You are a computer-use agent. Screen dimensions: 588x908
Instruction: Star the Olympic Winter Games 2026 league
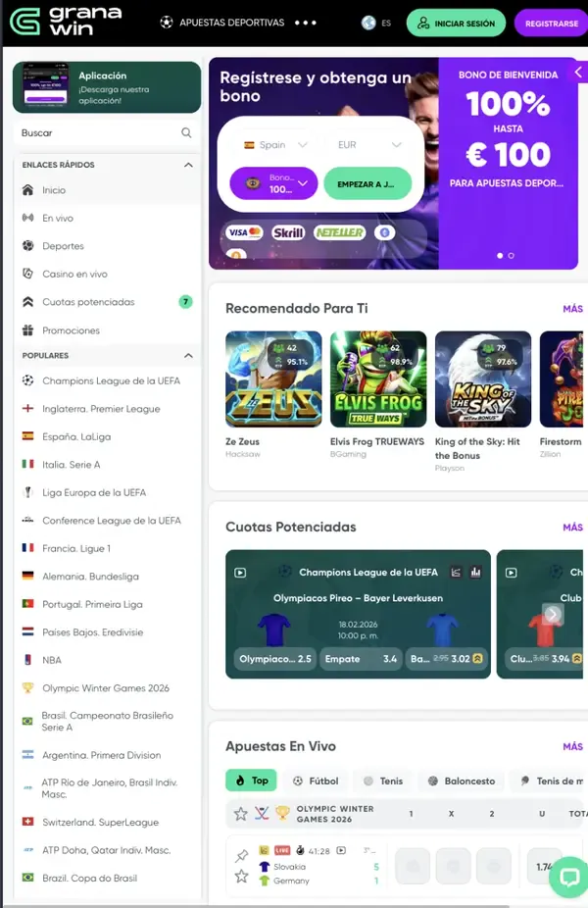click(241, 814)
